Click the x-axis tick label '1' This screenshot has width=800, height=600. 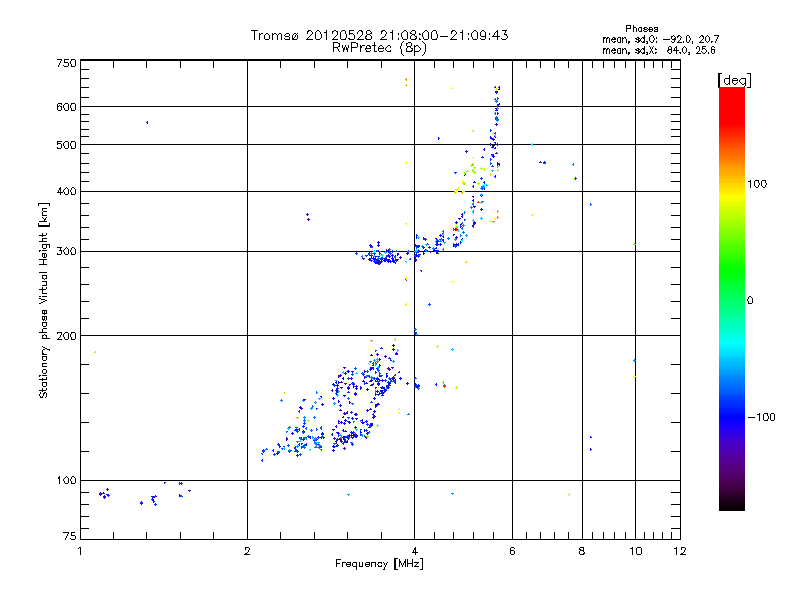pyautogui.click(x=80, y=551)
